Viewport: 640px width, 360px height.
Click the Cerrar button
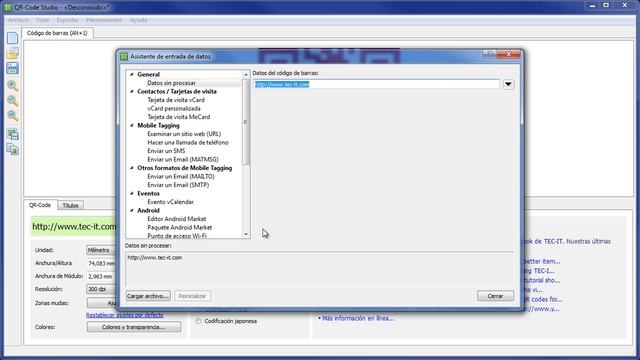[x=495, y=296]
